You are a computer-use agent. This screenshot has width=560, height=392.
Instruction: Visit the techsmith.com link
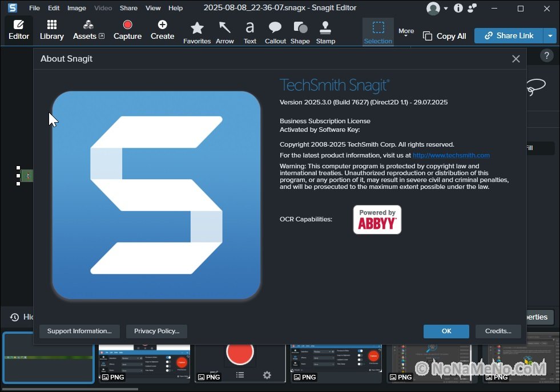(451, 155)
